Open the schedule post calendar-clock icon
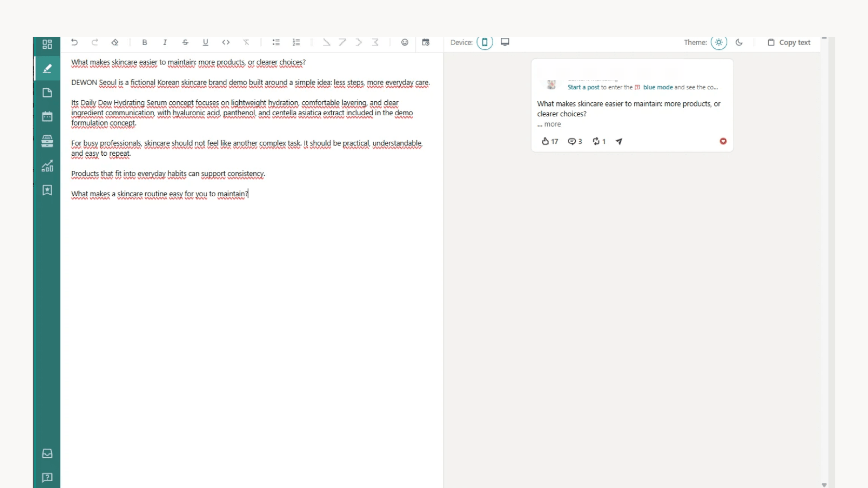 point(426,43)
